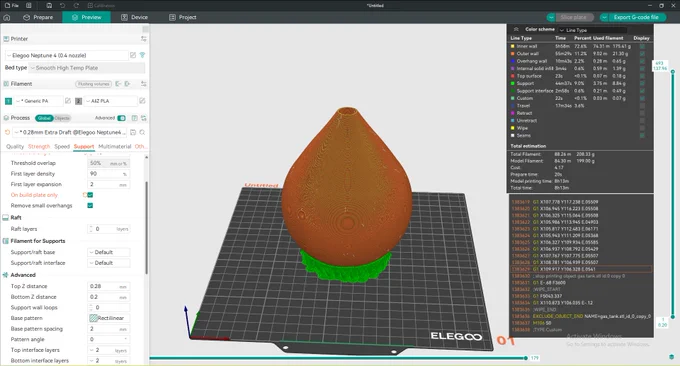Viewport: 680px width, 366px height.
Task: Collapse the legend panel arrow icon
Action: point(516,29)
